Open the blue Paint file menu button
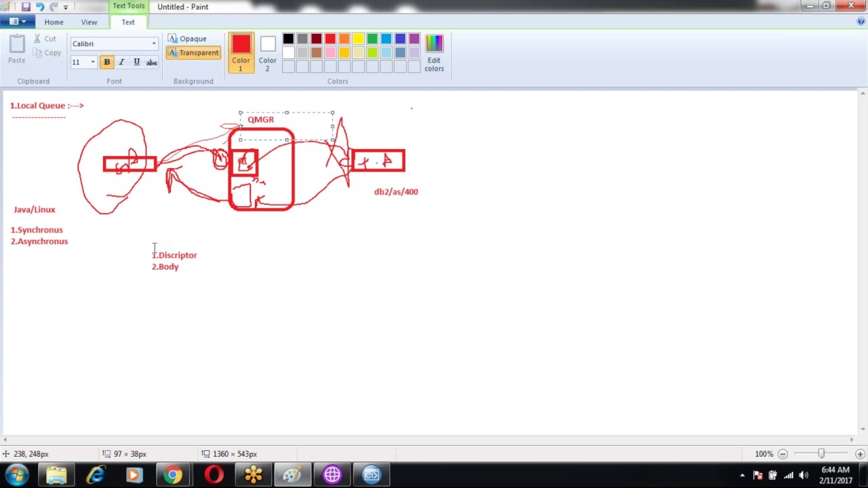This screenshot has width=868, height=488. click(x=17, y=22)
